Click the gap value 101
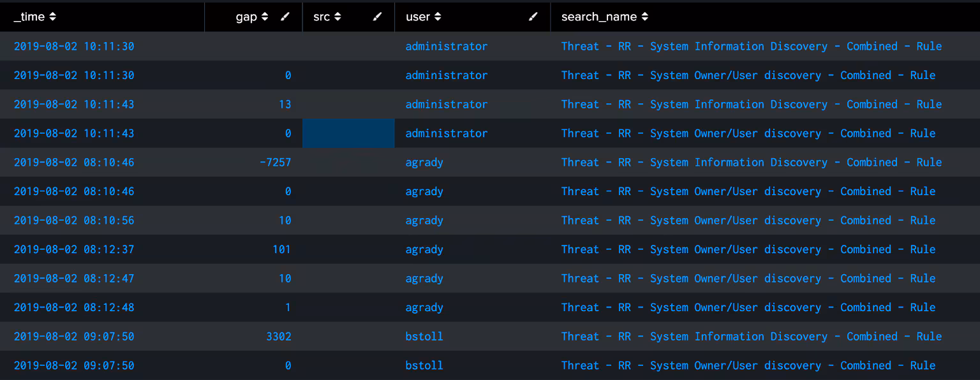This screenshot has height=380, width=980. coord(281,249)
